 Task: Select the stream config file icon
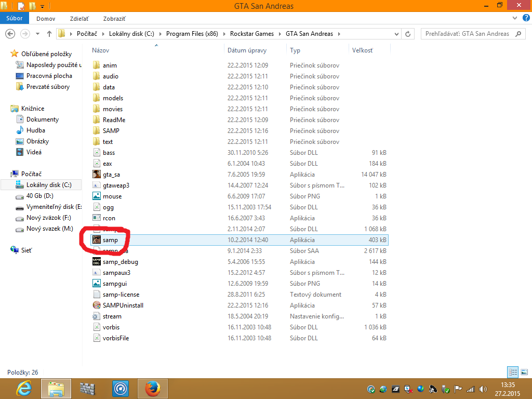click(96, 316)
